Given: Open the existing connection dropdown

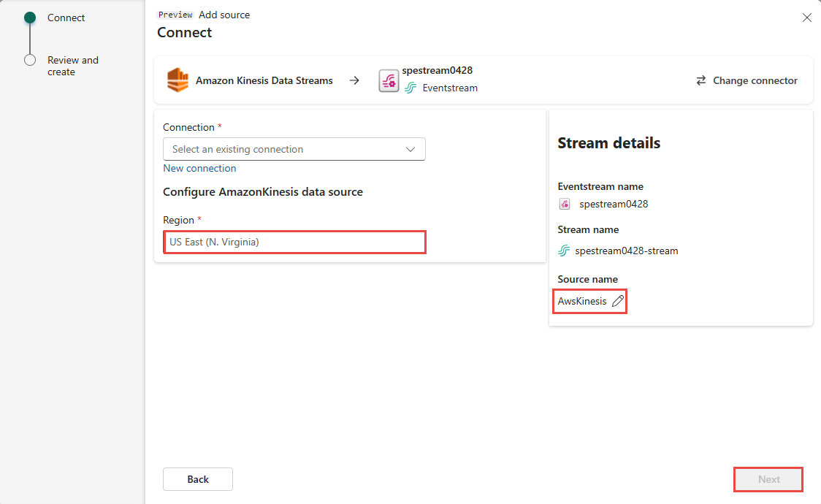Looking at the screenshot, I should [x=294, y=149].
